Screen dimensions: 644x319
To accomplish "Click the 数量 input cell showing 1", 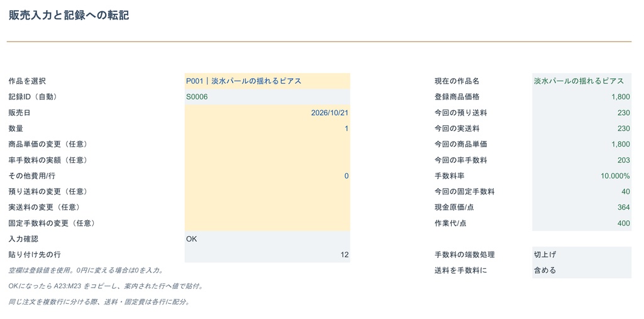I will pos(267,128).
